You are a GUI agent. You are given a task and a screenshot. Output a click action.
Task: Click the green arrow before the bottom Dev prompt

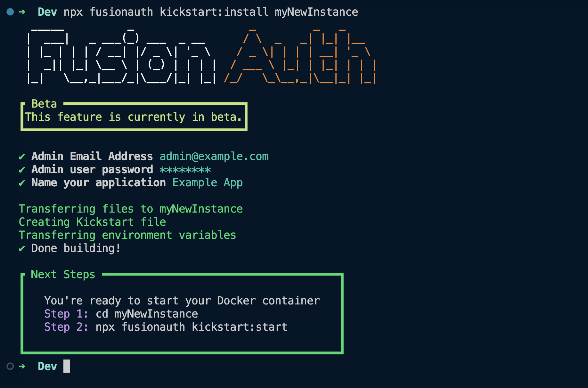(x=22, y=366)
